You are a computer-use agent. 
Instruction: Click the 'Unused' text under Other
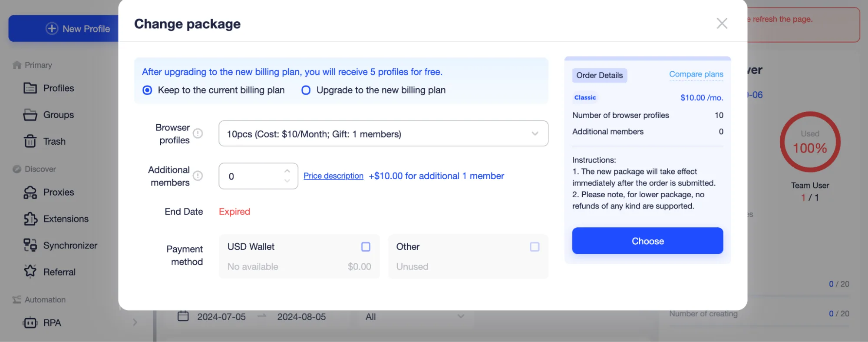pos(412,267)
